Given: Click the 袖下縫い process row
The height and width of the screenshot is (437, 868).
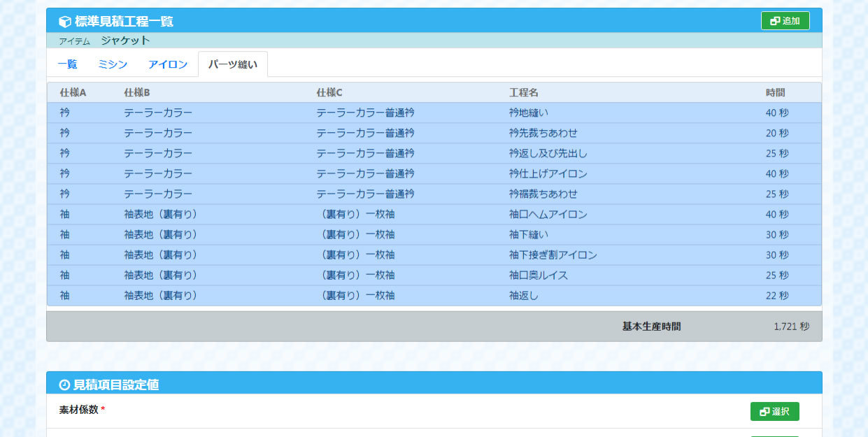Looking at the screenshot, I should coord(529,235).
